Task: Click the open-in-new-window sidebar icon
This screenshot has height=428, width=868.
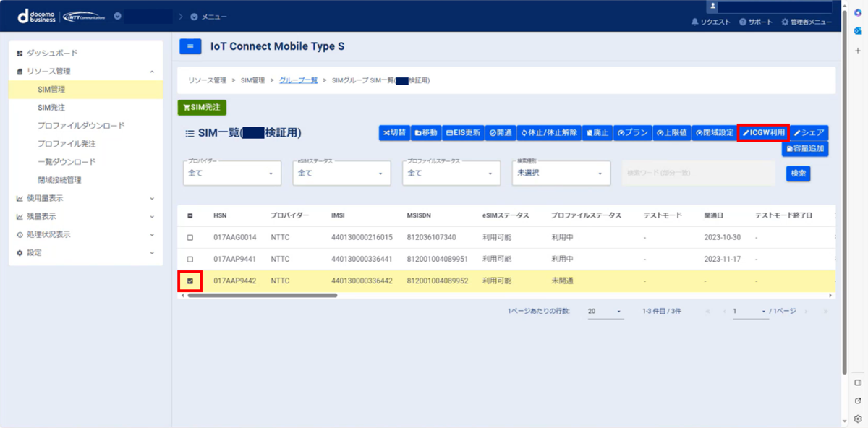Action: pyautogui.click(x=858, y=401)
